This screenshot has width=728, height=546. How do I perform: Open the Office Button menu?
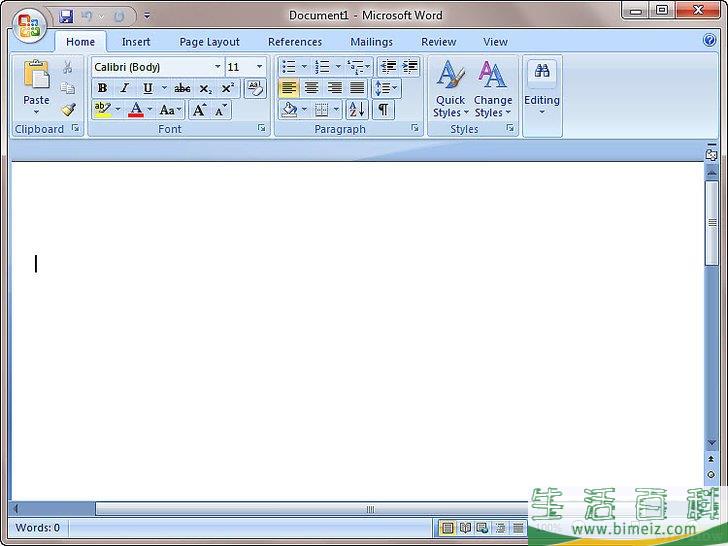pyautogui.click(x=29, y=26)
